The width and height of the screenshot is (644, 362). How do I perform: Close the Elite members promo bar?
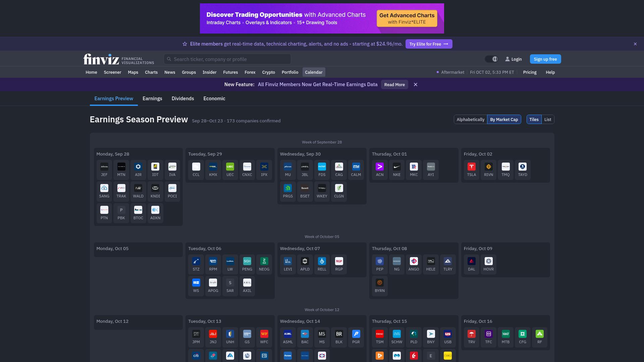[635, 44]
